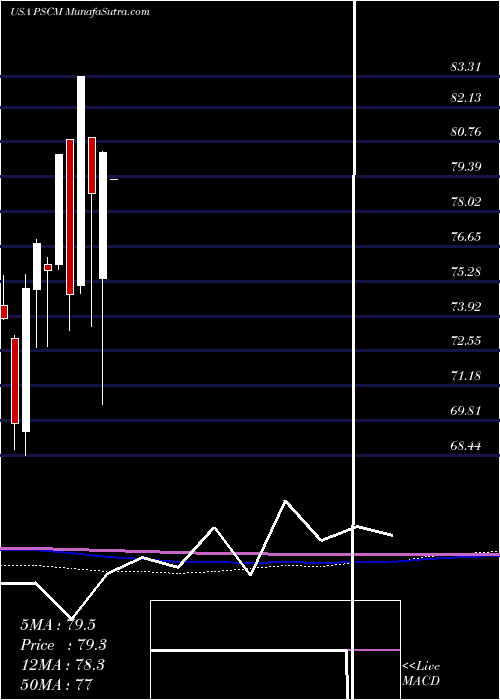Click the 73.92 price level label
Image resolution: width=500 pixels, height=700 pixels.
tap(466, 307)
